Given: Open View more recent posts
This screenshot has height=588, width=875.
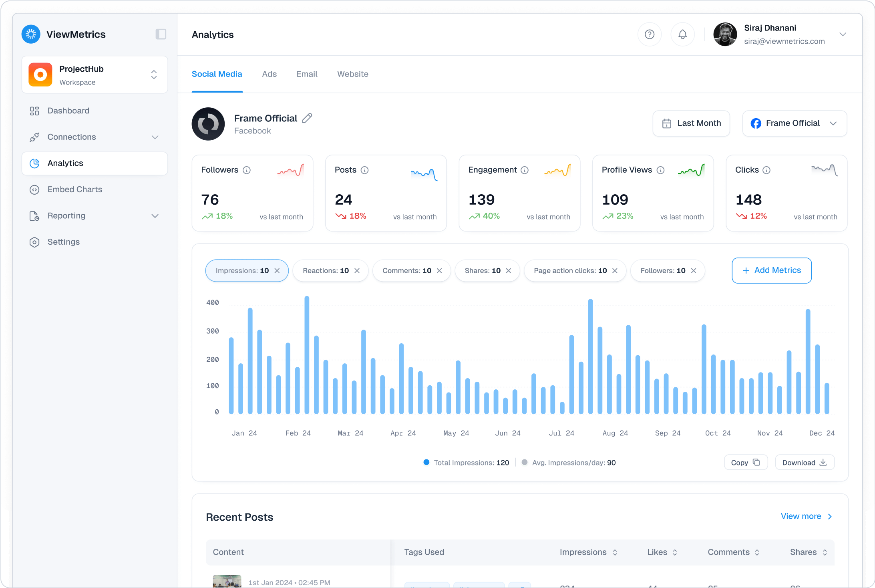Looking at the screenshot, I should pyautogui.click(x=801, y=516).
